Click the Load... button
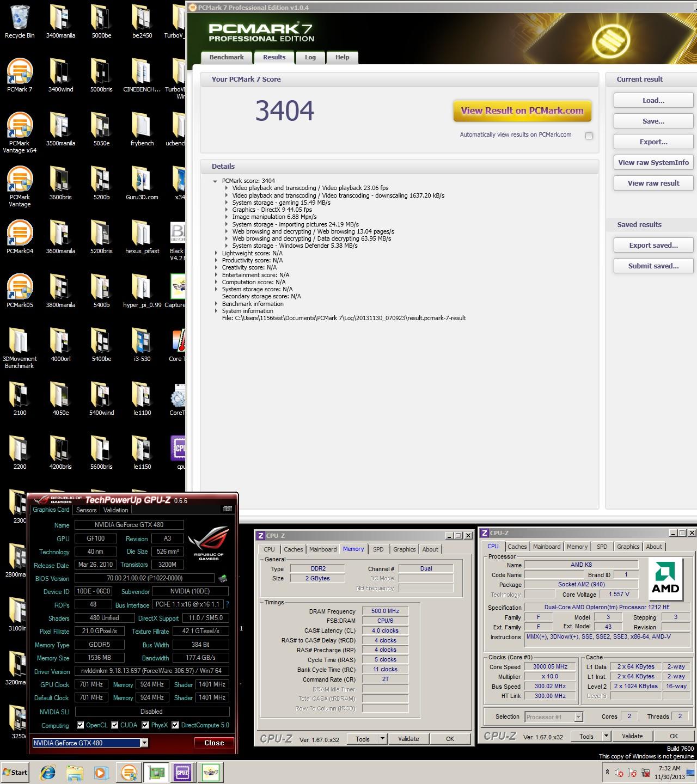 pyautogui.click(x=653, y=101)
